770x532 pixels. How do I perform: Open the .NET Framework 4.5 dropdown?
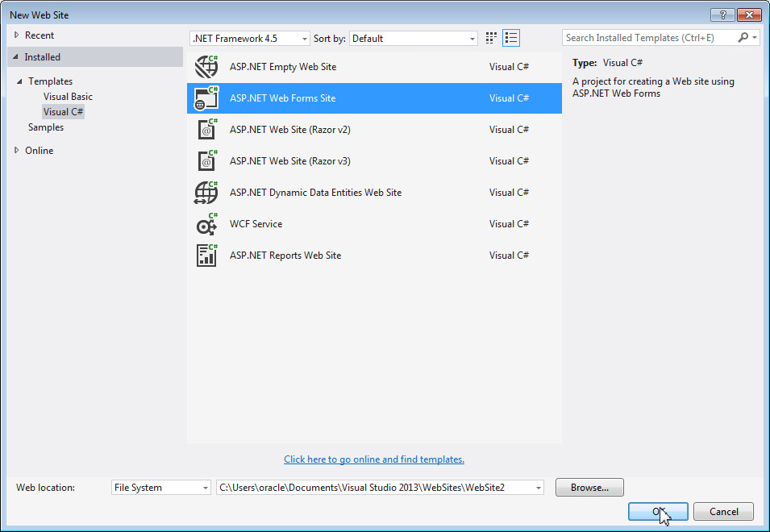[x=250, y=38]
